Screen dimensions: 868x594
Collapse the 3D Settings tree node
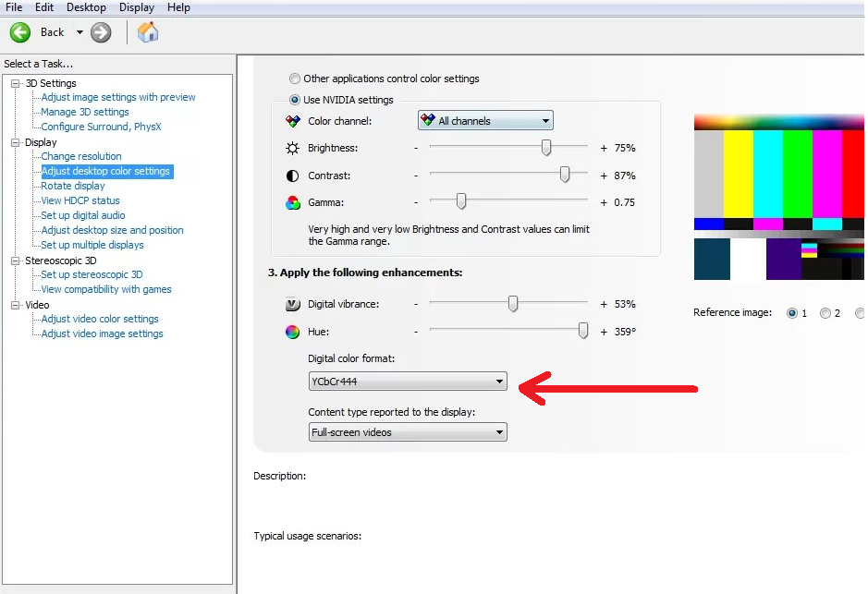point(16,83)
